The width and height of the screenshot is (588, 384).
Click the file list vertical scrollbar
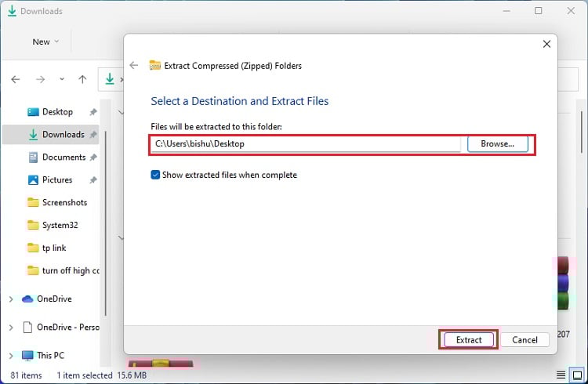[582, 132]
